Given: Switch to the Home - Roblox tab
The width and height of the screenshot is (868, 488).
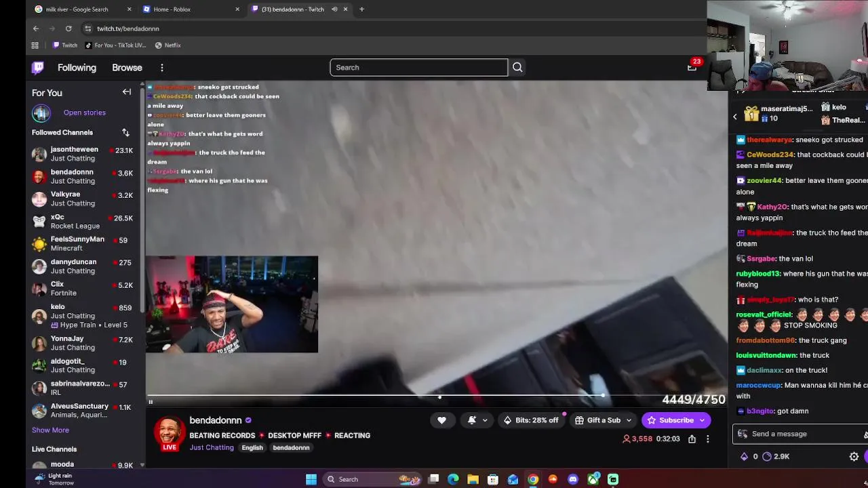Looking at the screenshot, I should point(191,9).
